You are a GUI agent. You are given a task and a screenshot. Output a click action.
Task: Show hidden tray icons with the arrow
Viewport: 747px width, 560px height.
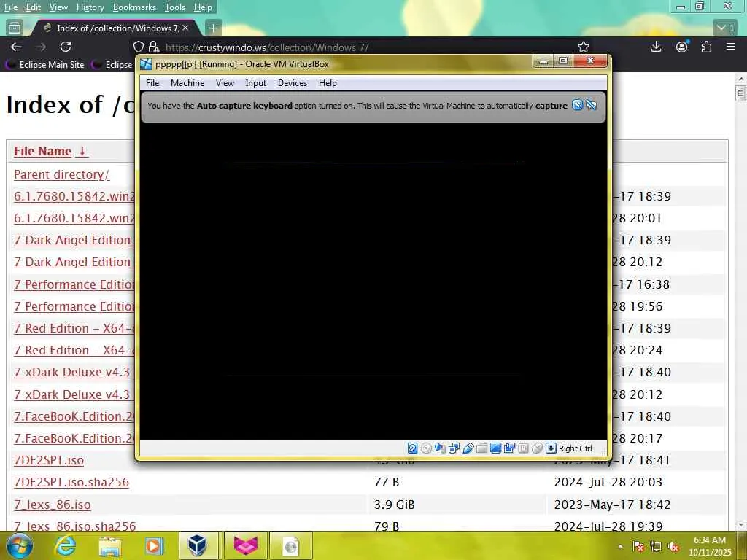tap(620, 547)
